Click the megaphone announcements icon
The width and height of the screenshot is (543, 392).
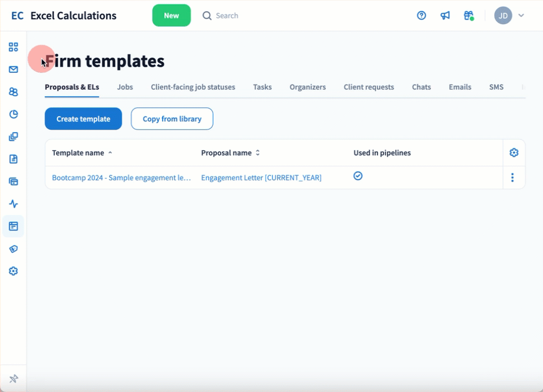[x=445, y=16]
